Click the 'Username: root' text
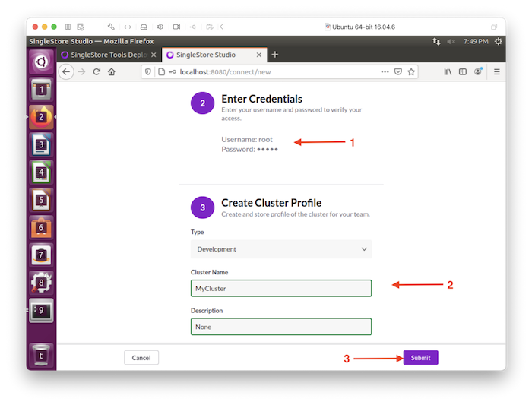532x405 pixels. [x=247, y=139]
